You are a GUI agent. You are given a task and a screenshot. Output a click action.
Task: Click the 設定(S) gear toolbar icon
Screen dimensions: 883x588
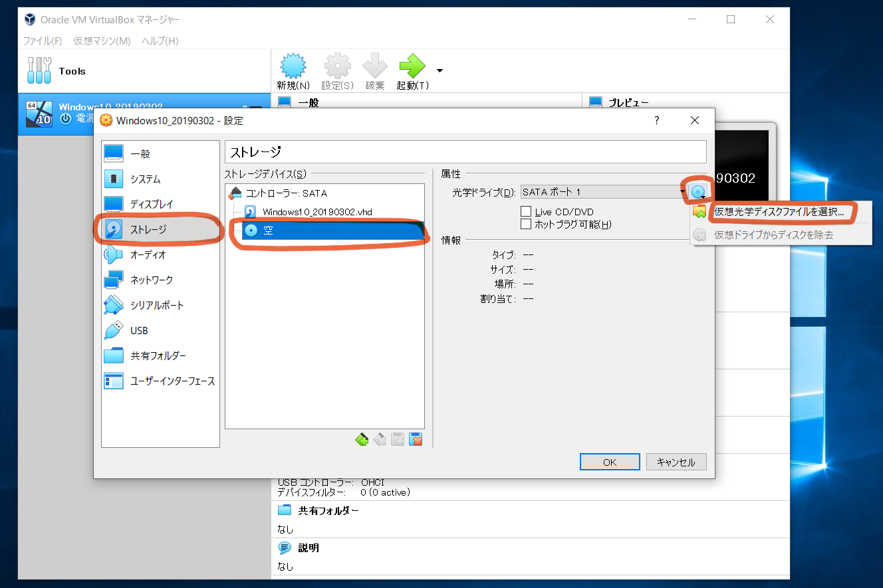point(337,67)
